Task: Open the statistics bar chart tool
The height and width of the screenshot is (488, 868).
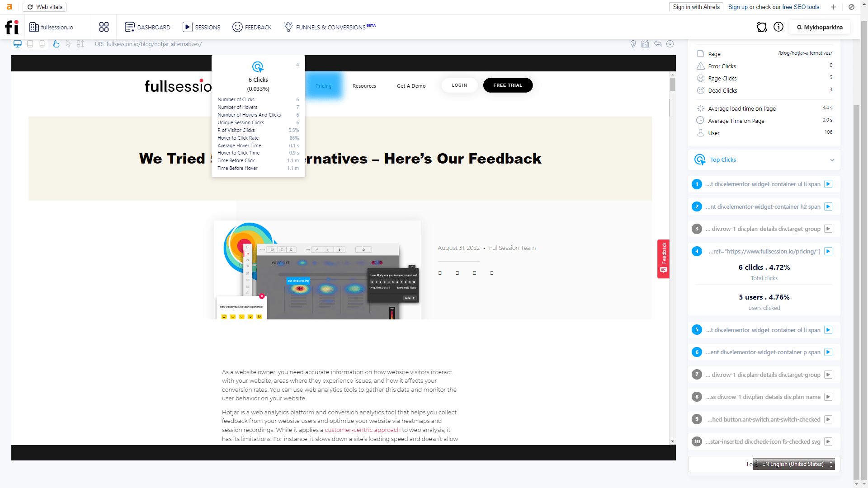Action: click(x=645, y=44)
